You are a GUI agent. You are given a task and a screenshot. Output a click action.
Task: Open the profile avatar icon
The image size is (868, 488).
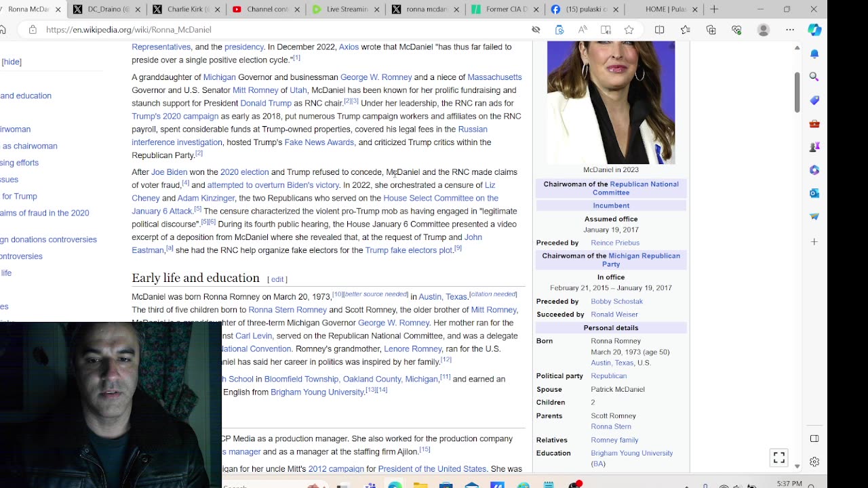click(764, 30)
